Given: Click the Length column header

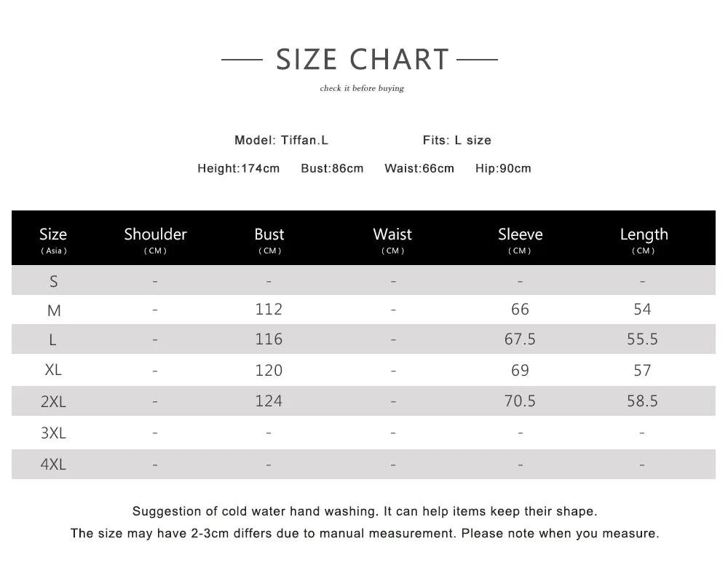Looking at the screenshot, I should (x=644, y=239).
